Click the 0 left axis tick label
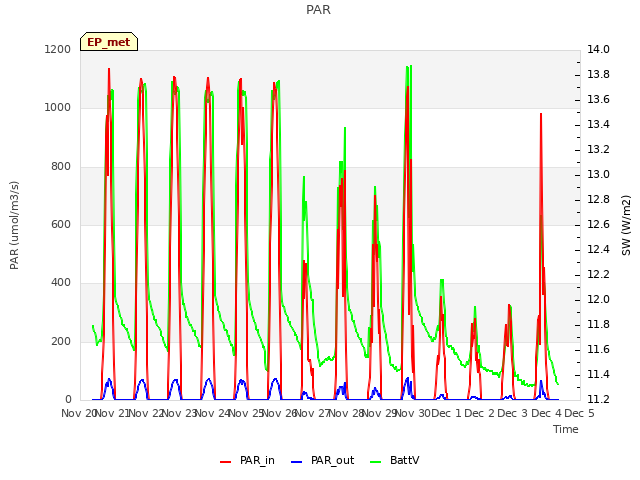Image resolution: width=640 pixels, height=480 pixels. point(68,399)
